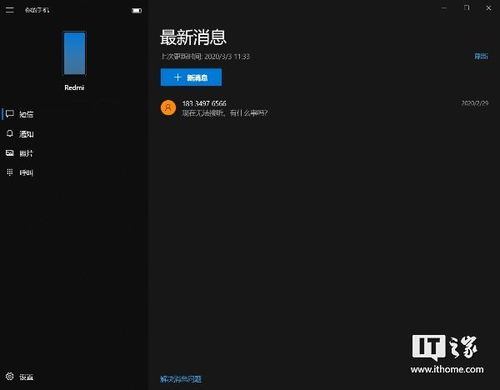Open the Calls (呼叫) section
The width and height of the screenshot is (500, 390).
pos(20,173)
